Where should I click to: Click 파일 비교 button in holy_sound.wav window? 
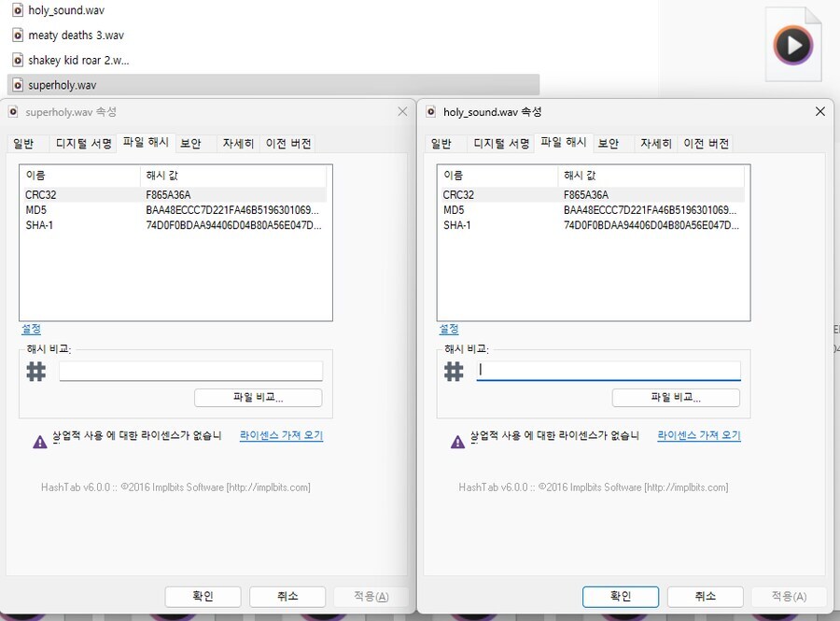676,397
